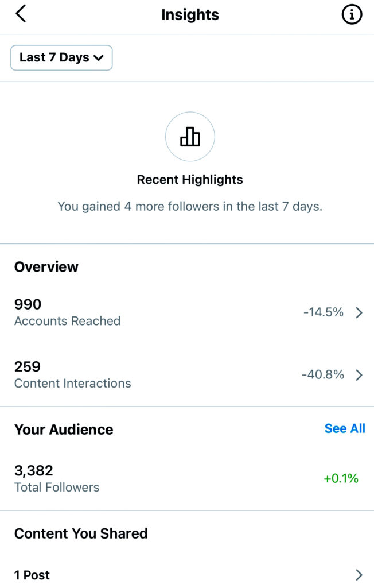Tap the back arrow
Screen dimensions: 374x588
tap(21, 14)
